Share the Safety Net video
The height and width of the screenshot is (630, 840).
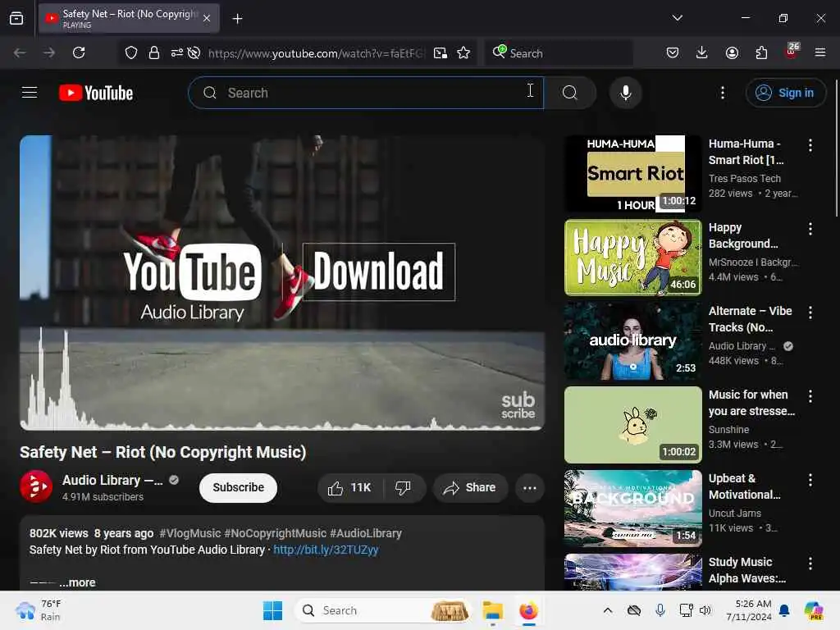pyautogui.click(x=470, y=488)
